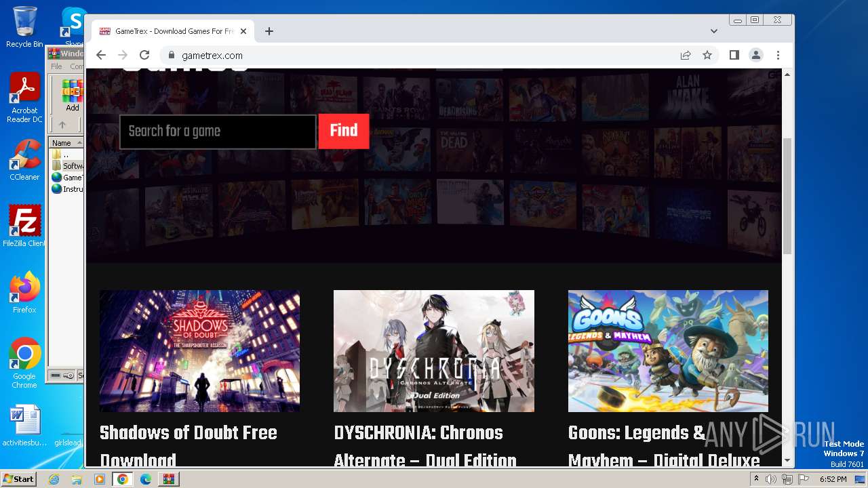Launch Acrobat Reader DC desktop icon
The width and height of the screenshot is (868, 488).
click(24, 98)
